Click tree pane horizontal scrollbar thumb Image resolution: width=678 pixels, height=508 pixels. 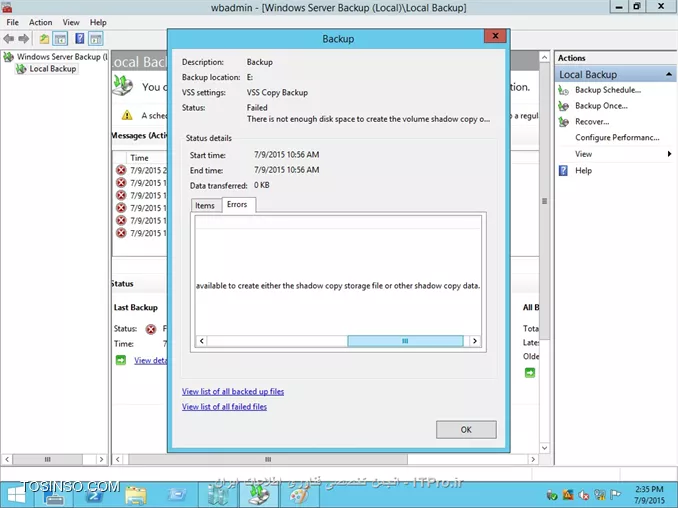pyautogui.click(x=47, y=459)
